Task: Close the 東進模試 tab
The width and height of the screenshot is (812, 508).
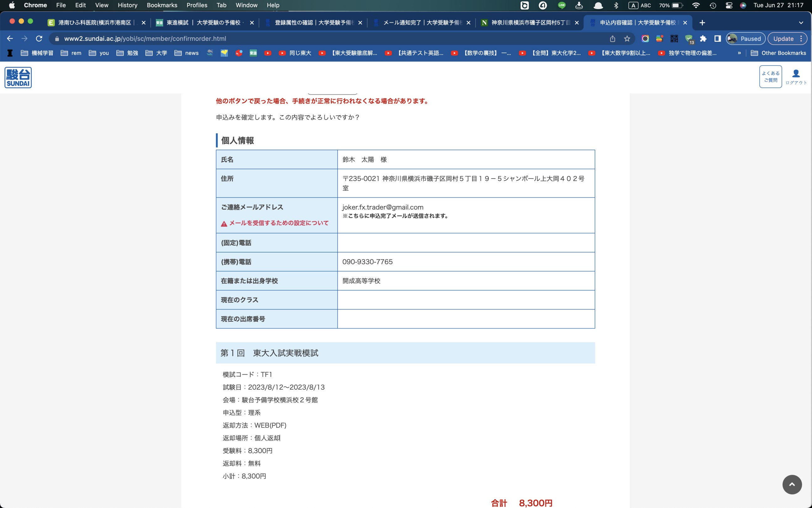Action: pos(252,23)
